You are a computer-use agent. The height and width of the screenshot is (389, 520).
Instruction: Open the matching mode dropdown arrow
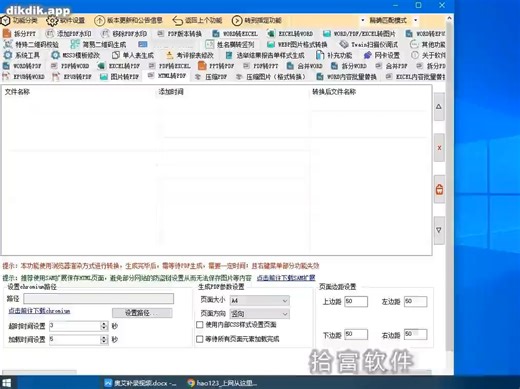416,20
